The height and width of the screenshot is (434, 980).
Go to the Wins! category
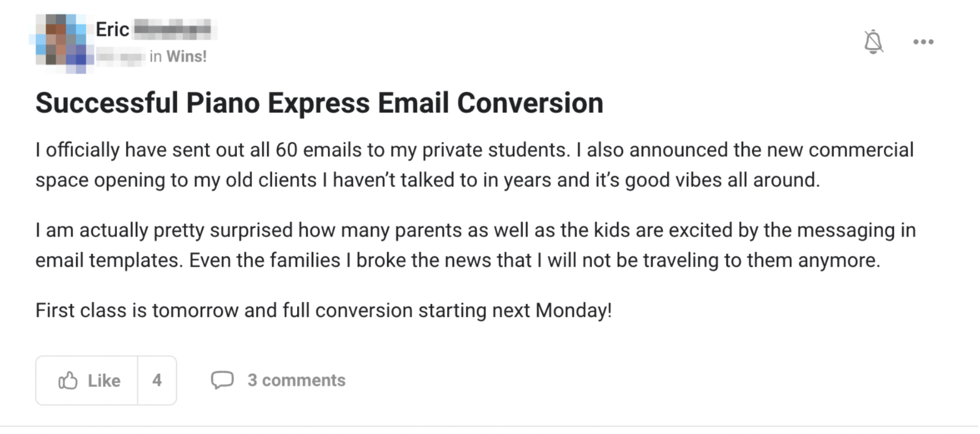pyautogui.click(x=187, y=56)
